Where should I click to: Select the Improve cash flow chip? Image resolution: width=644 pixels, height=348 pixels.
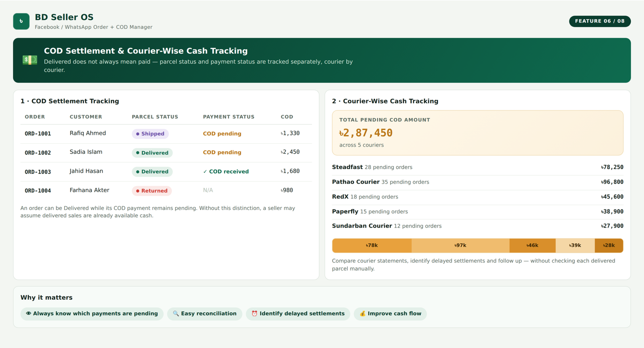[x=390, y=314]
